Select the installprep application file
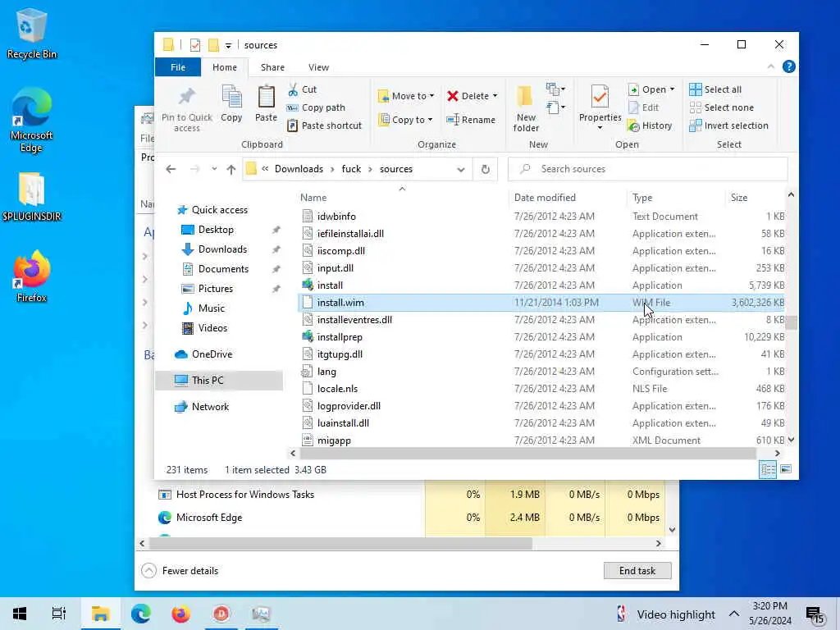The width and height of the screenshot is (840, 630). coord(340,337)
